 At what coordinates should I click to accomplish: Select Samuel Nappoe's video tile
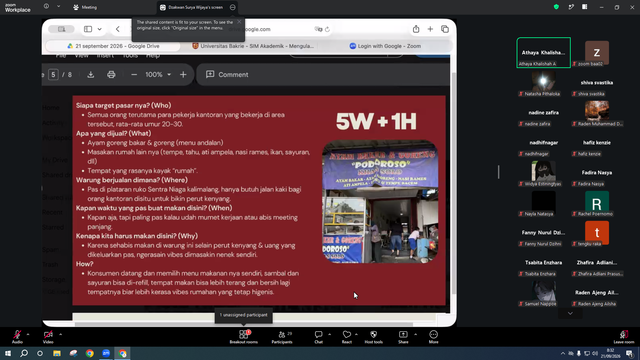543,293
